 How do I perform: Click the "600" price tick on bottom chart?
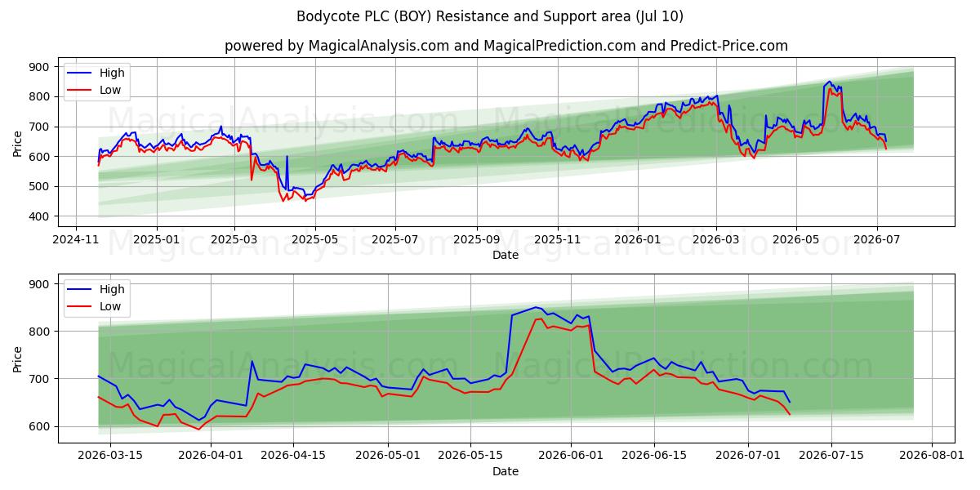point(40,426)
